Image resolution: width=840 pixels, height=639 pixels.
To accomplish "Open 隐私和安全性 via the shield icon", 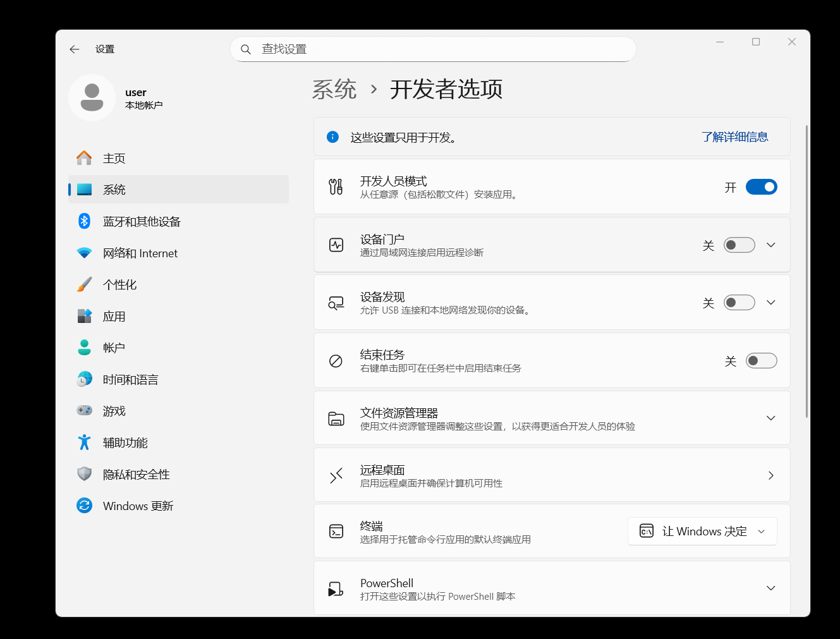I will (x=84, y=473).
